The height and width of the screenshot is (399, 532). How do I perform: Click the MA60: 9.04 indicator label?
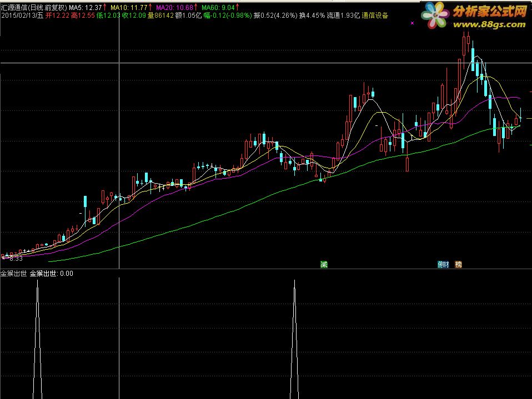coord(218,7)
